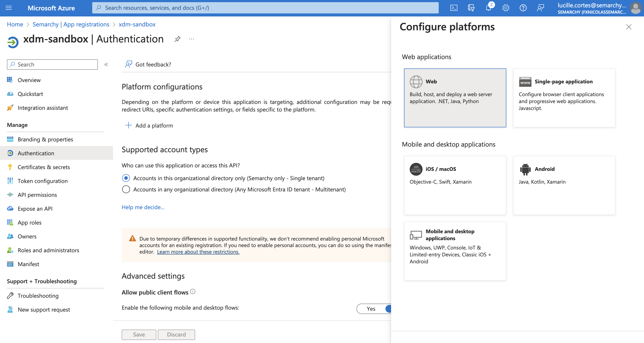Click the Quickstart menu item
The image size is (644, 343).
coord(30,93)
